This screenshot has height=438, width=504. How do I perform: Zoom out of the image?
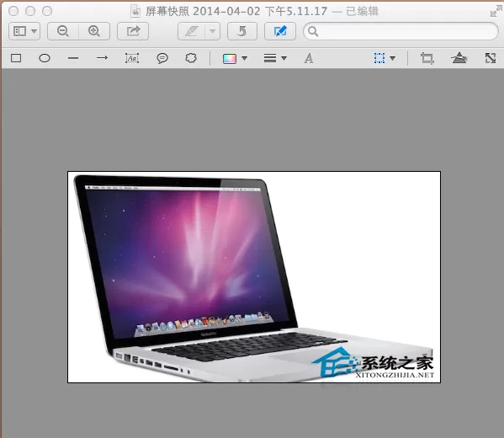point(63,31)
